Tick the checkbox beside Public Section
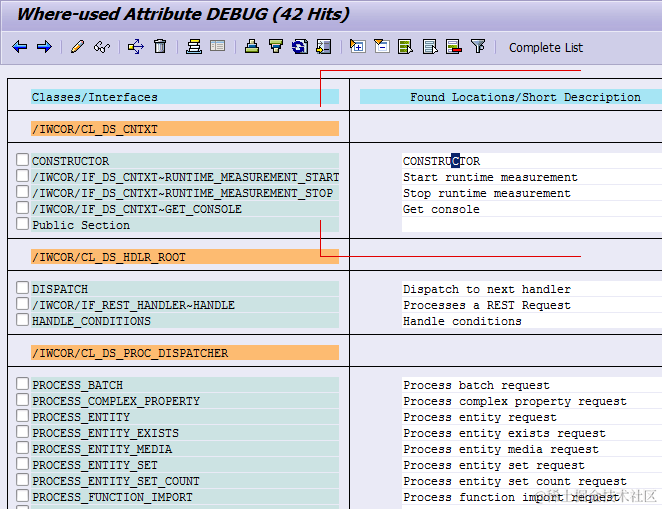 pyautogui.click(x=22, y=224)
